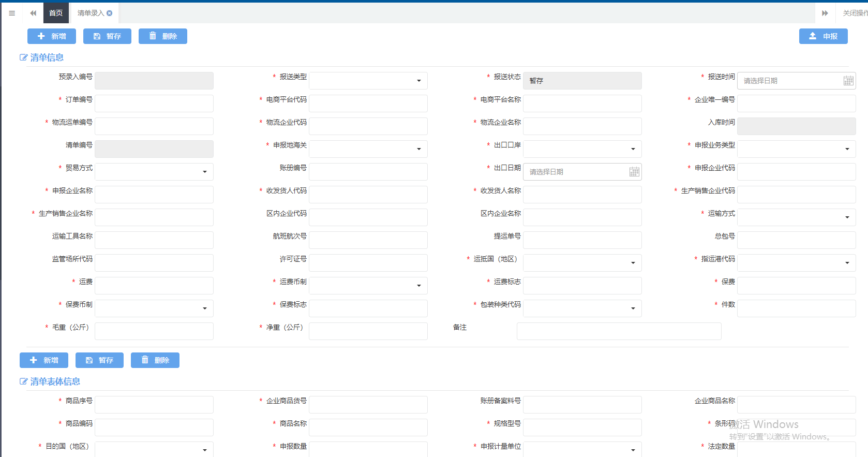This screenshot has width=868, height=457.
Task: Click the top 暂存 save button
Action: (107, 36)
